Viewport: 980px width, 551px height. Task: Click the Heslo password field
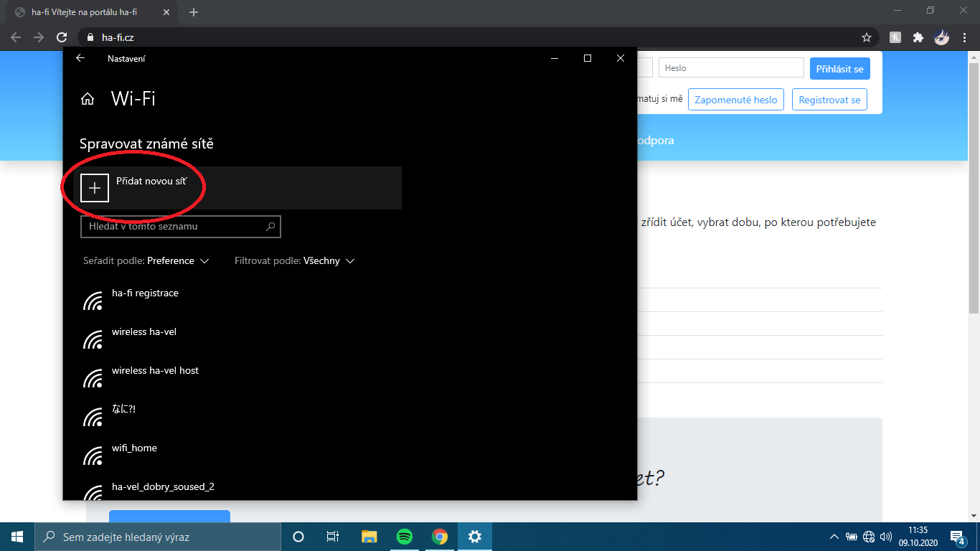click(x=731, y=68)
